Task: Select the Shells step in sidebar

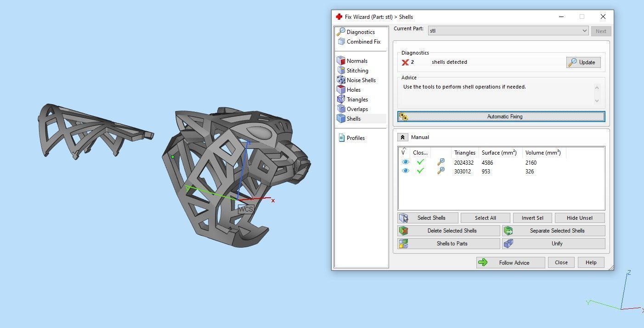Action: [354, 119]
